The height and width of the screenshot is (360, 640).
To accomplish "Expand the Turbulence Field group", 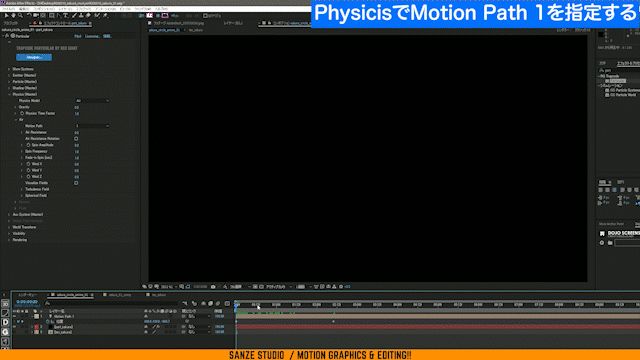I will (x=22, y=189).
